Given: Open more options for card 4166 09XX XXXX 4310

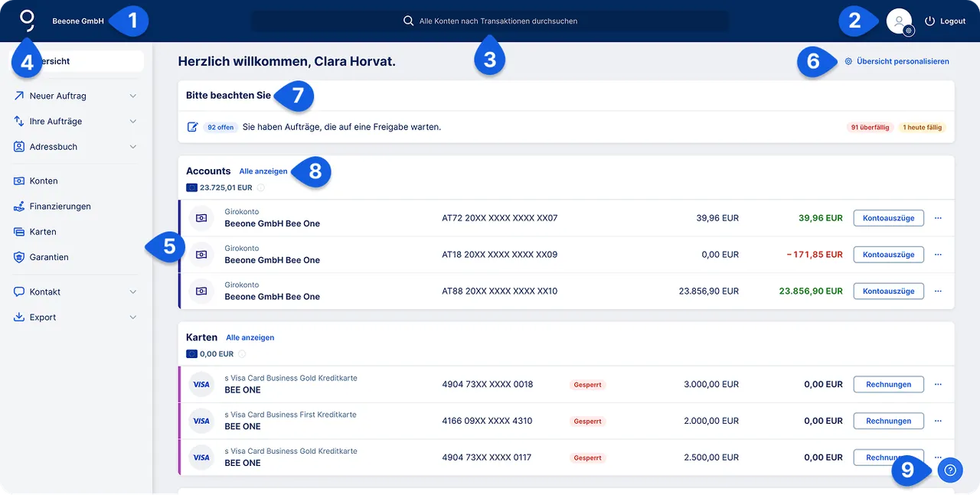Looking at the screenshot, I should coord(938,422).
